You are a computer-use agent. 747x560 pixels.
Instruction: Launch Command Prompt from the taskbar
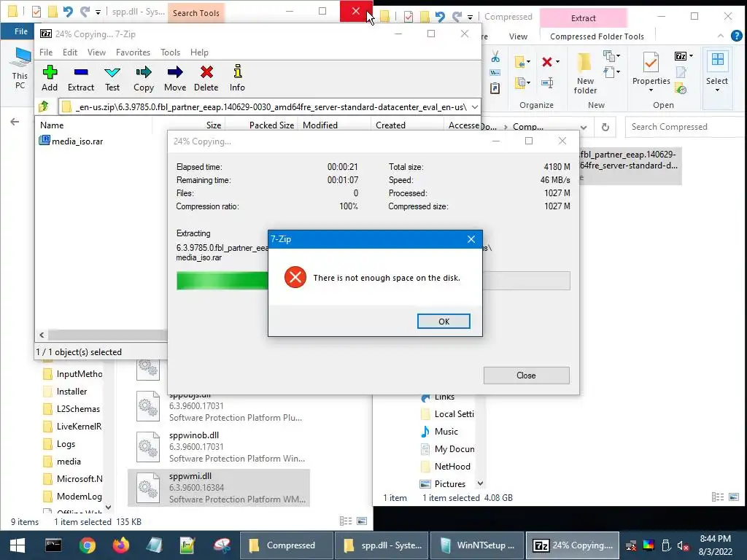pyautogui.click(x=53, y=545)
